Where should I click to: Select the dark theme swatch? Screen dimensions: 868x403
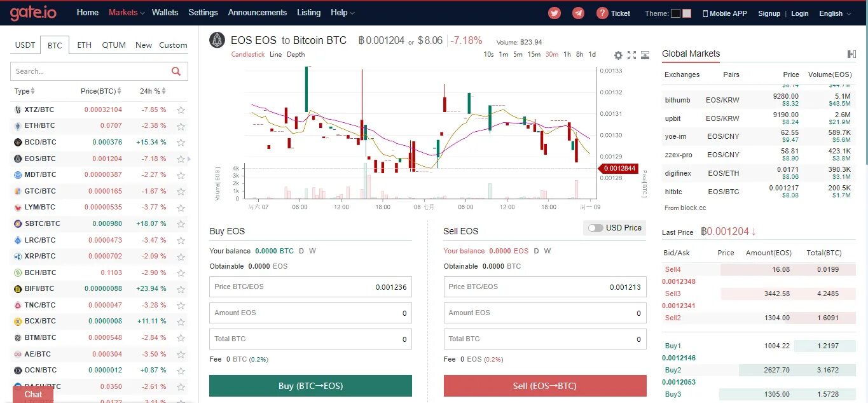(x=675, y=13)
